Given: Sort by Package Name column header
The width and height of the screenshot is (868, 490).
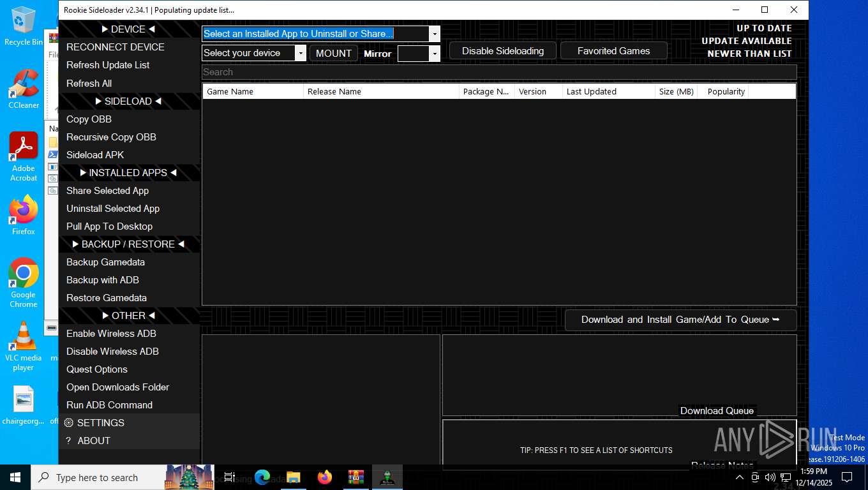Looking at the screenshot, I should (487, 91).
